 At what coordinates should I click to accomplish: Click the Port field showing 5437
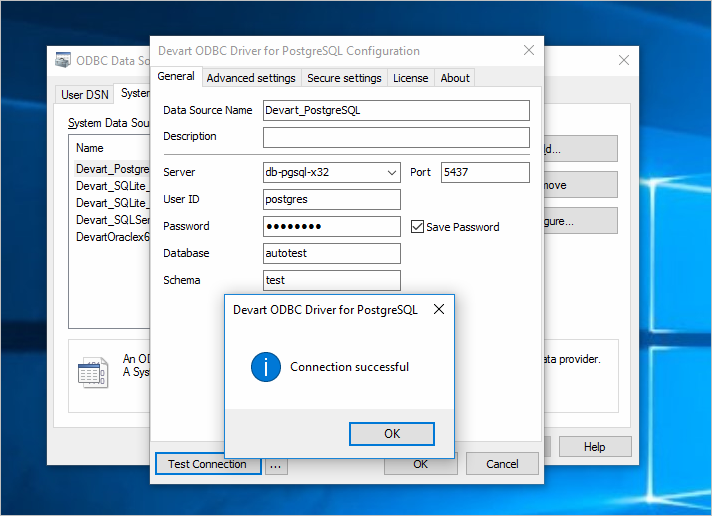[485, 173]
